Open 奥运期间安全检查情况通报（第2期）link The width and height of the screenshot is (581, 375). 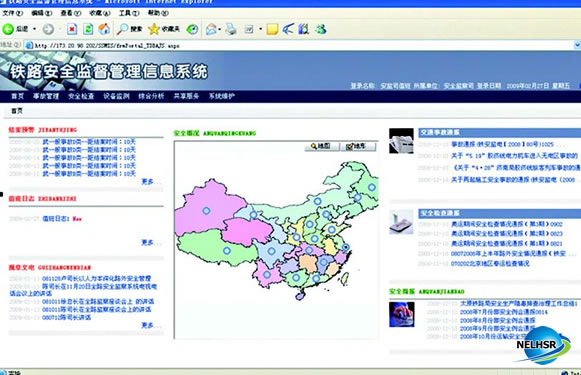pyautogui.click(x=507, y=234)
